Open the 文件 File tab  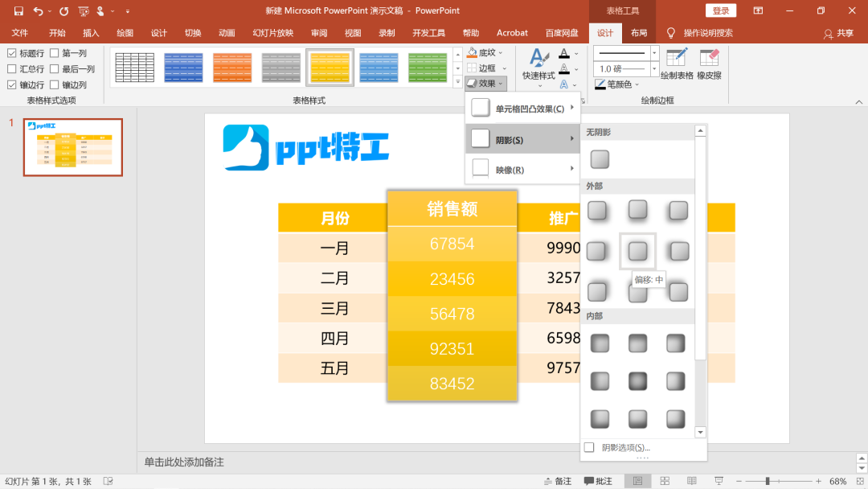tap(20, 33)
